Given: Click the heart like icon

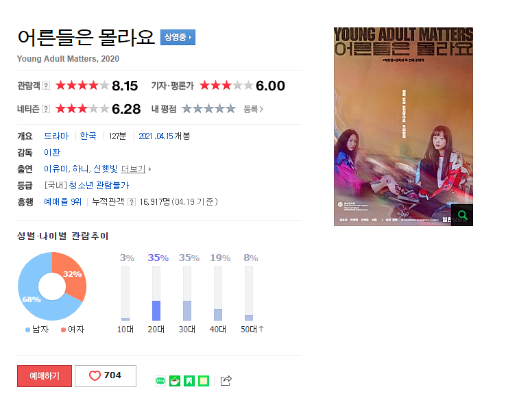Looking at the screenshot, I should [95, 375].
